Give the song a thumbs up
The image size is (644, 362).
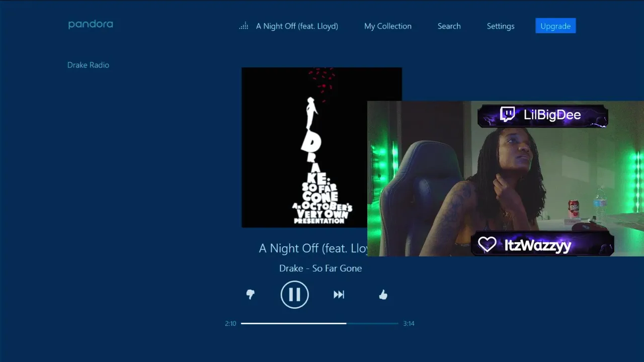383,295
